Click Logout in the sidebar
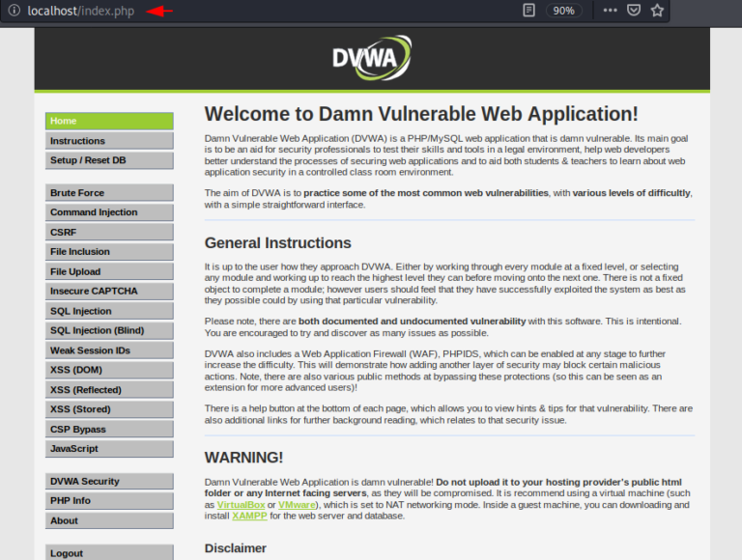742x560 pixels. [109, 552]
